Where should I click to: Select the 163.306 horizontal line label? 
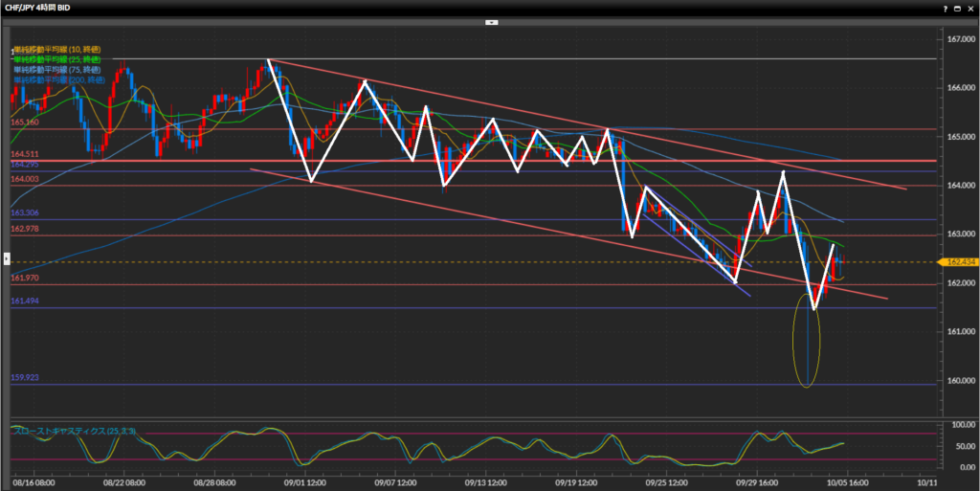(x=24, y=213)
